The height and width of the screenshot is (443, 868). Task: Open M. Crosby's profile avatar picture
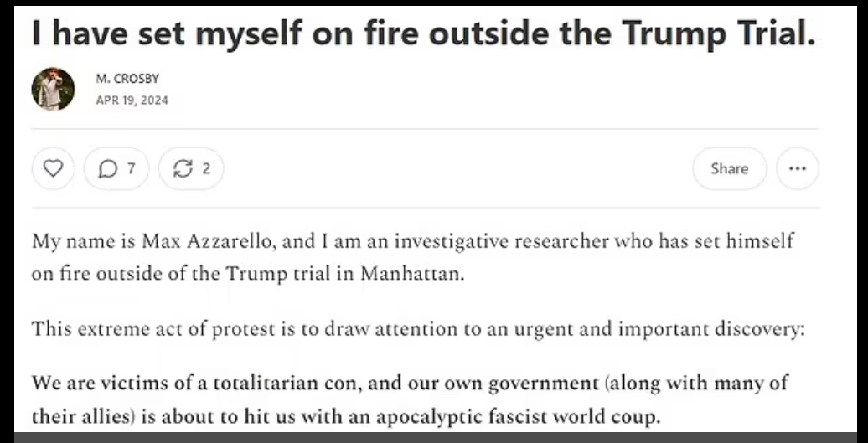tap(53, 89)
